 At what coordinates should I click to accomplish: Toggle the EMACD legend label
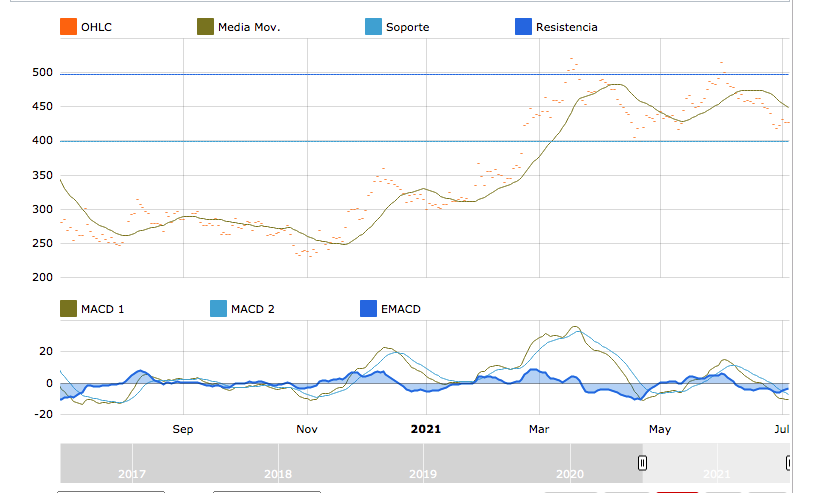401,309
